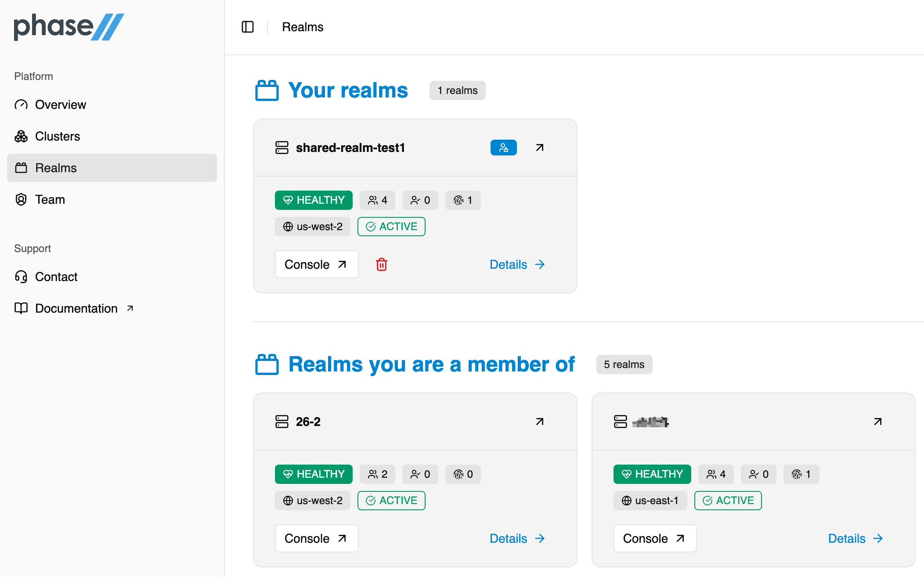924x577 pixels.
Task: Delete shared-realm-test1 using the trash icon
Action: tap(381, 264)
